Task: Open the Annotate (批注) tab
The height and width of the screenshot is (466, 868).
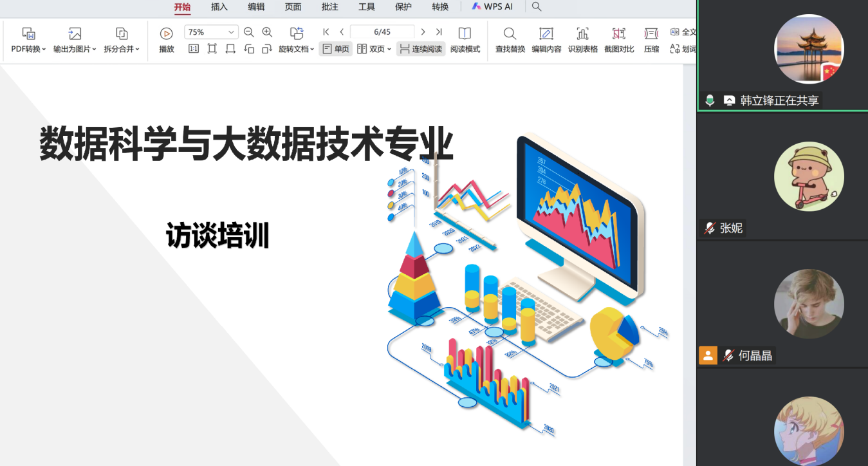Action: click(x=329, y=6)
